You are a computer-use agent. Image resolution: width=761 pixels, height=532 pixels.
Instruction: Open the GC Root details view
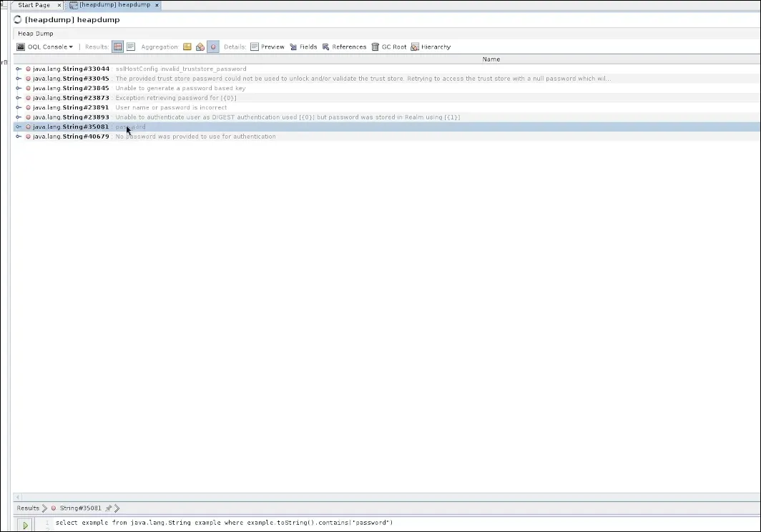point(388,47)
